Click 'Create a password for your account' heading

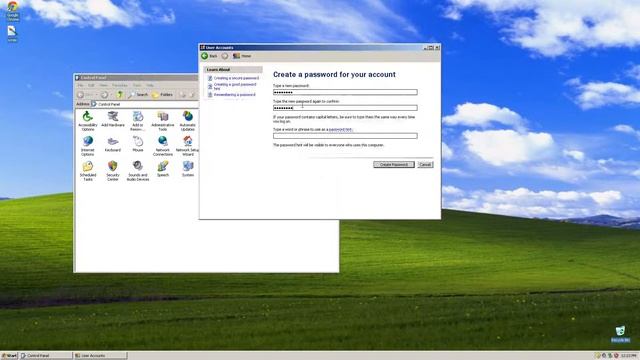tap(334, 75)
